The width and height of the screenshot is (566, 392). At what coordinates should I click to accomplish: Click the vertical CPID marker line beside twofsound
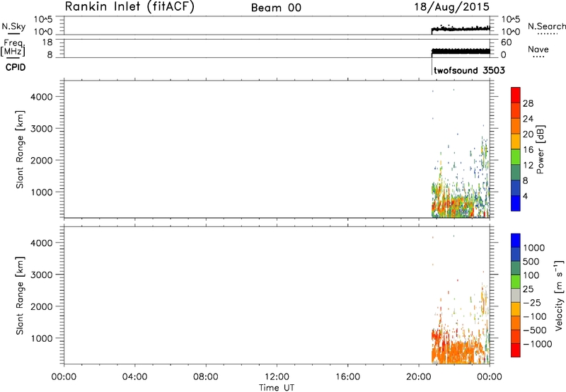click(432, 66)
